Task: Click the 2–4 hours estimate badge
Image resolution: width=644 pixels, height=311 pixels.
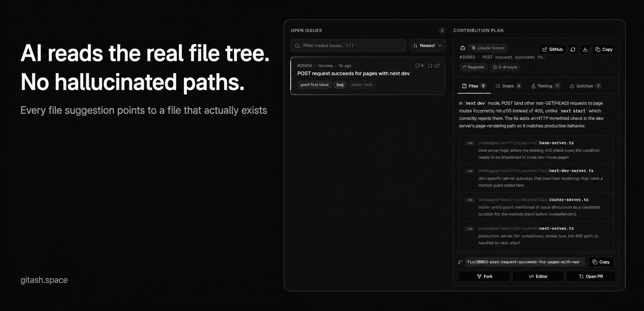Action: tap(504, 67)
